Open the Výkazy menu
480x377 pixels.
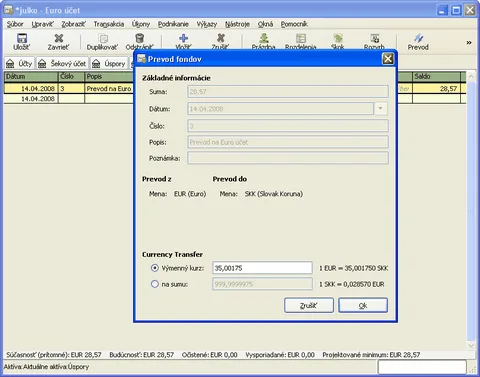point(207,24)
